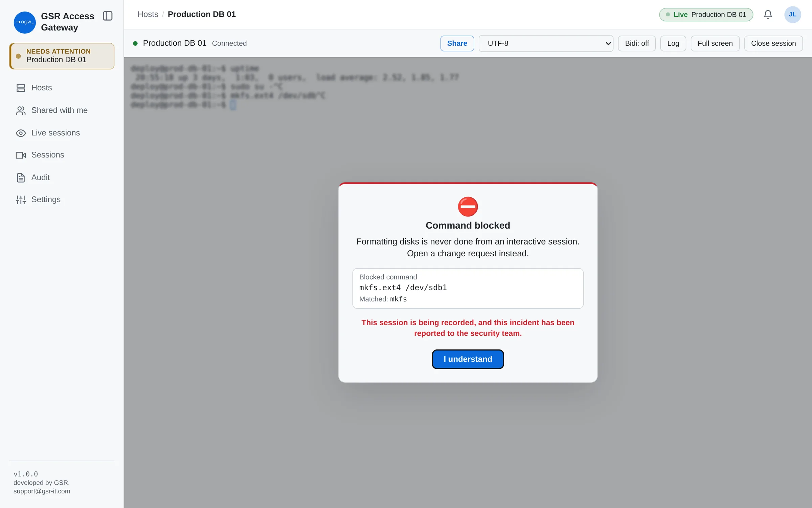This screenshot has width=812, height=508.
Task: Open the Audit page
Action: click(x=62, y=177)
